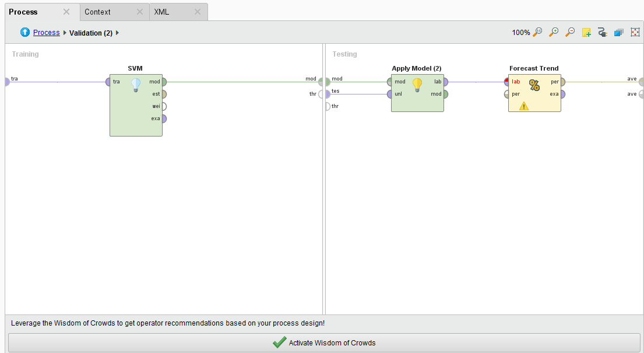
Task: Toggle the status bulb on the SVM operator
Action: 136,84
